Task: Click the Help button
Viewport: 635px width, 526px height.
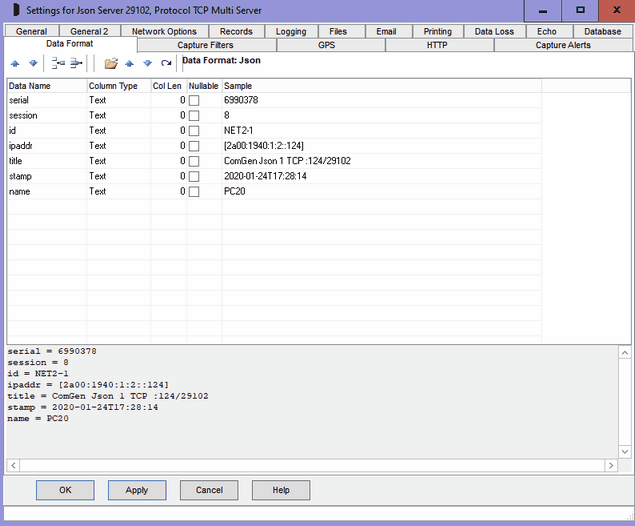Action: click(x=281, y=490)
